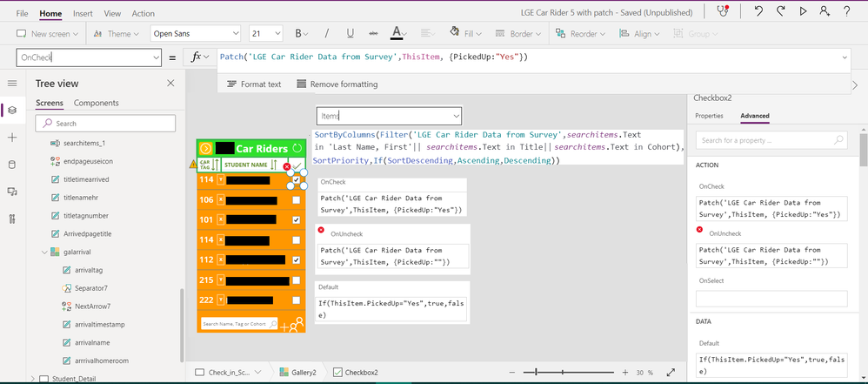Viewport: 868px width, 384px height.
Task: Open the fx function dropdown
Action: tap(200, 57)
